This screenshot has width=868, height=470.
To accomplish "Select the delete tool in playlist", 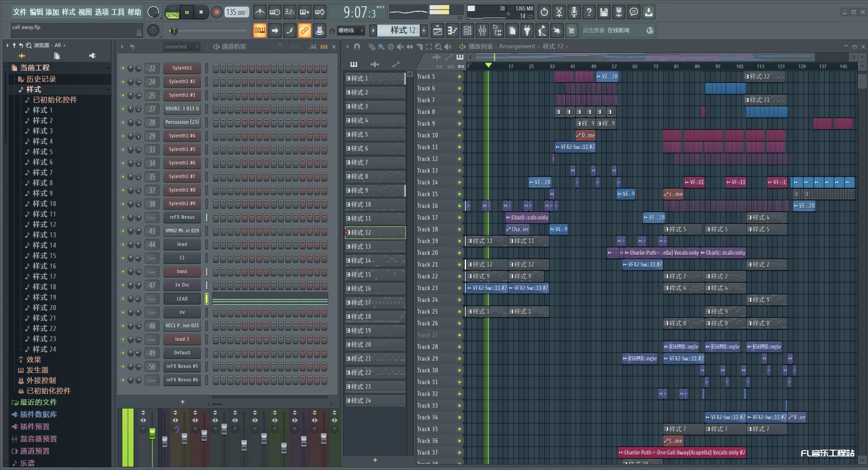I will (391, 47).
